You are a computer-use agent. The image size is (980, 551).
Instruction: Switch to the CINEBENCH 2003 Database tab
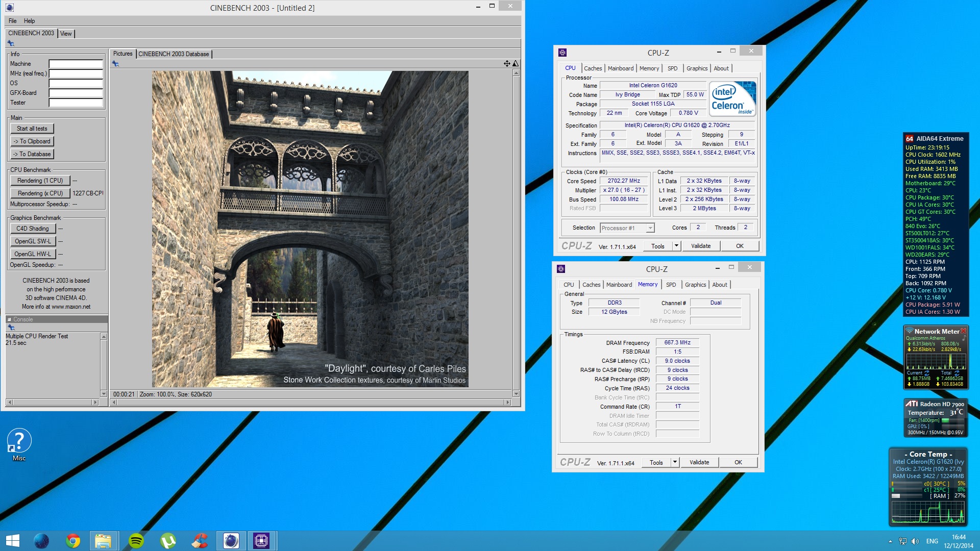[174, 54]
